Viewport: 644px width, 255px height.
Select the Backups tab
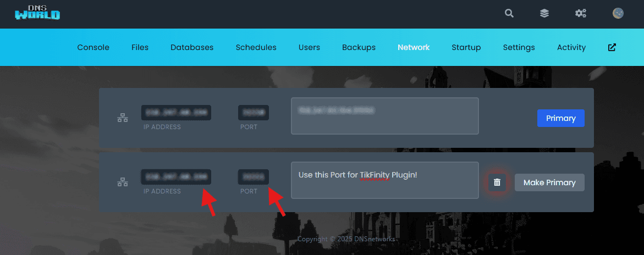click(359, 47)
